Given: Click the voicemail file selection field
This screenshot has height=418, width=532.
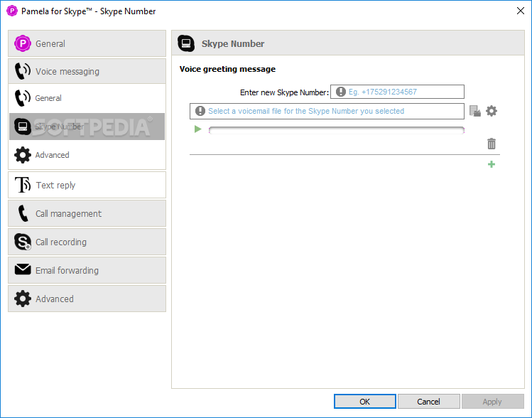Looking at the screenshot, I should point(327,111).
